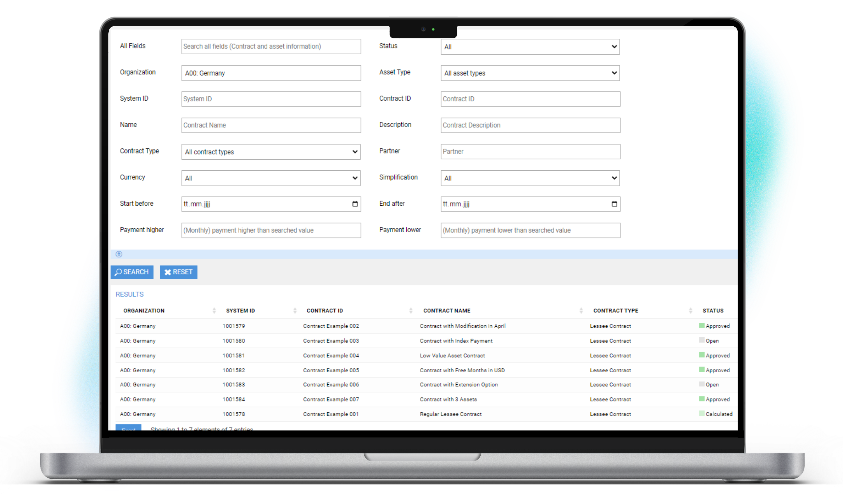Click the Contract Name input field
The width and height of the screenshot is (843, 504).
coord(271,125)
